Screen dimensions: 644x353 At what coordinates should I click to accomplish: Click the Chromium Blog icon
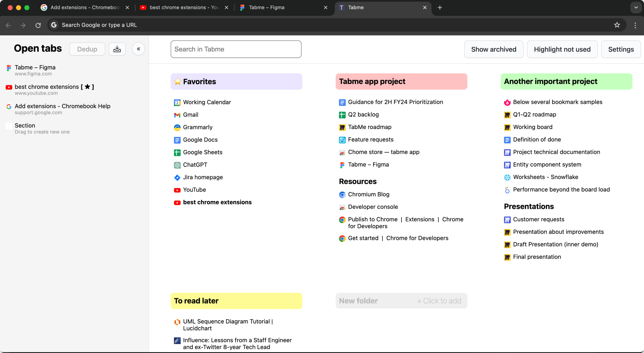pos(342,195)
